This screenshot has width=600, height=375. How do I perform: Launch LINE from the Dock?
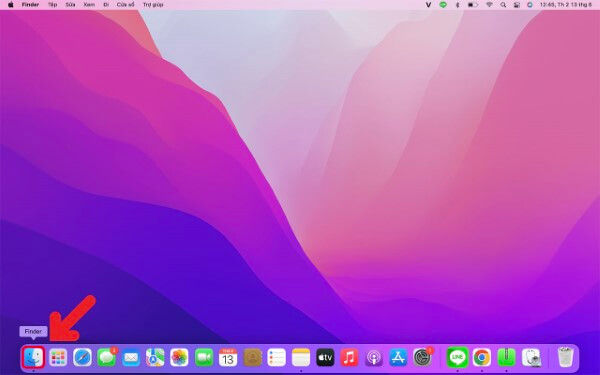[457, 358]
